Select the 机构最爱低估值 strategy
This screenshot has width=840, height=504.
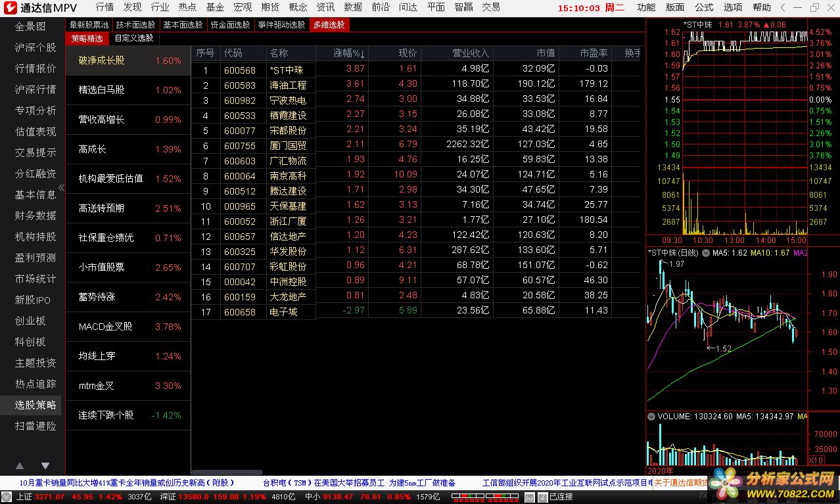coord(128,179)
